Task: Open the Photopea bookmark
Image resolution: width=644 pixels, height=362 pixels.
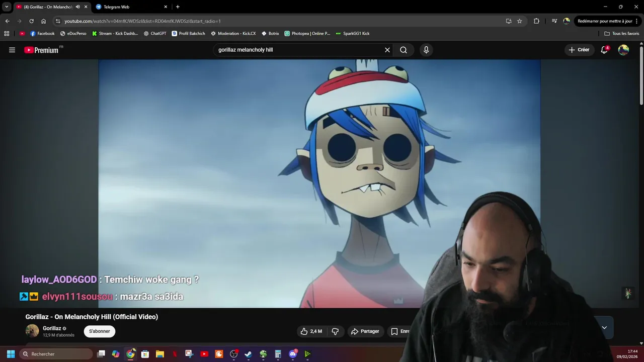Action: tap(307, 33)
